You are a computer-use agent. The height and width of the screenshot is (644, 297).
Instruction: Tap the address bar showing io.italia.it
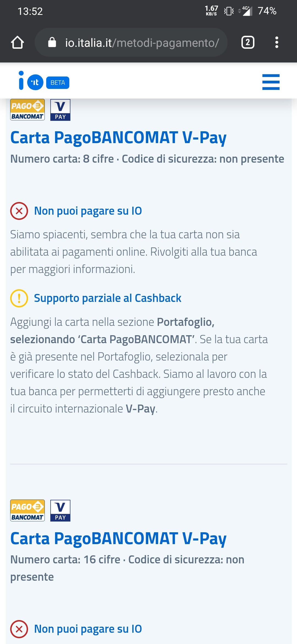(x=131, y=42)
